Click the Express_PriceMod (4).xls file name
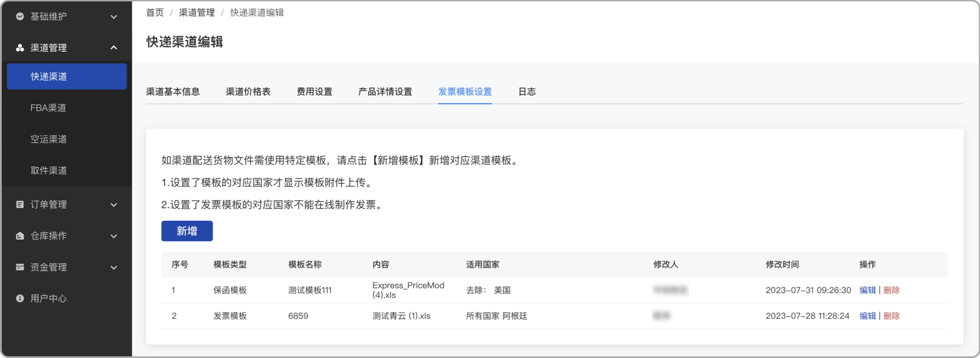Viewport: 980px width, 358px height. tap(408, 290)
